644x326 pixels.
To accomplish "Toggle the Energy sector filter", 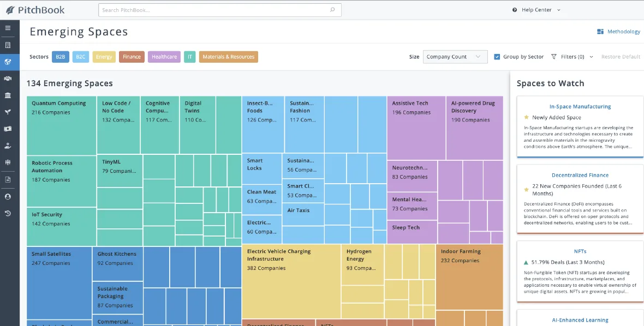I will [x=104, y=57].
